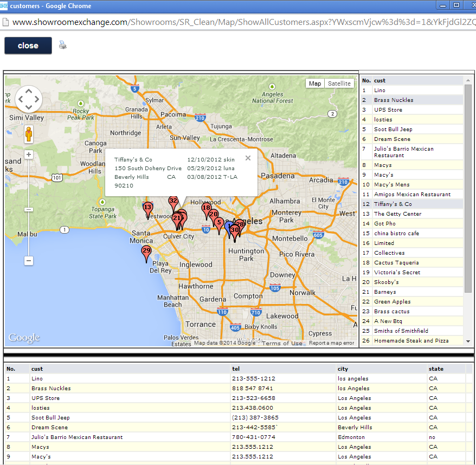
Task: Click the customer list scroll up arrow
Action: pos(468,80)
